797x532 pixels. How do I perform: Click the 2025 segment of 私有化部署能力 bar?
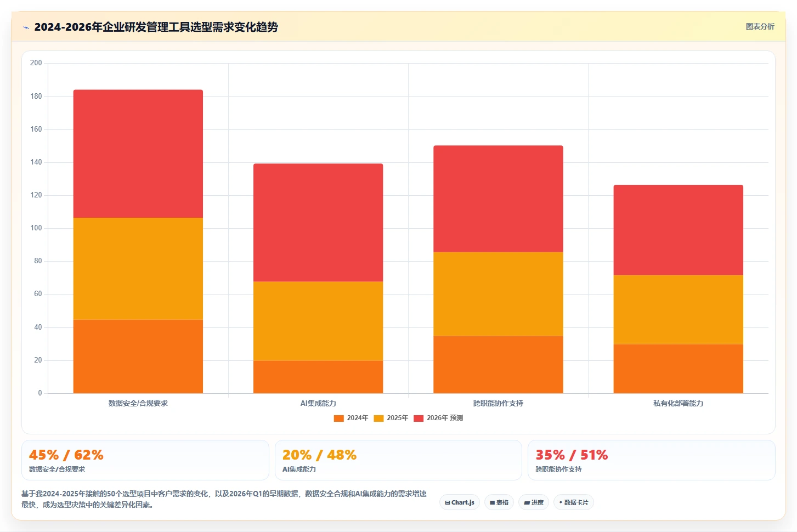679,309
